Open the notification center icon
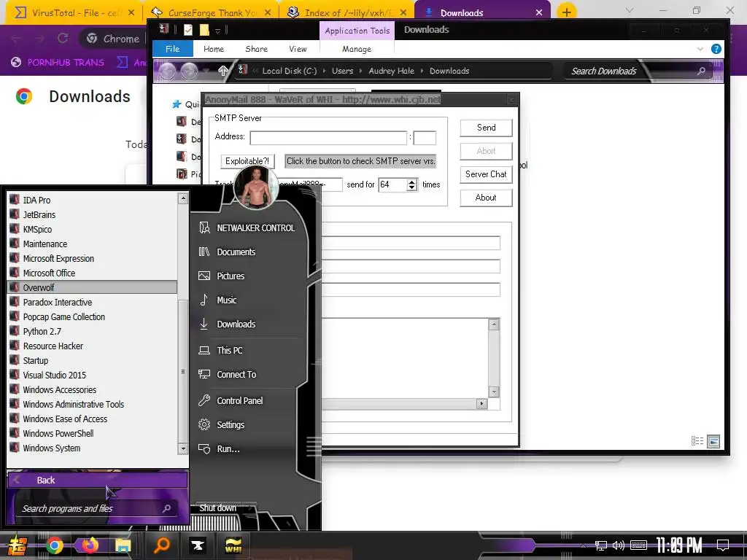Image resolution: width=747 pixels, height=560 pixels. (723, 545)
